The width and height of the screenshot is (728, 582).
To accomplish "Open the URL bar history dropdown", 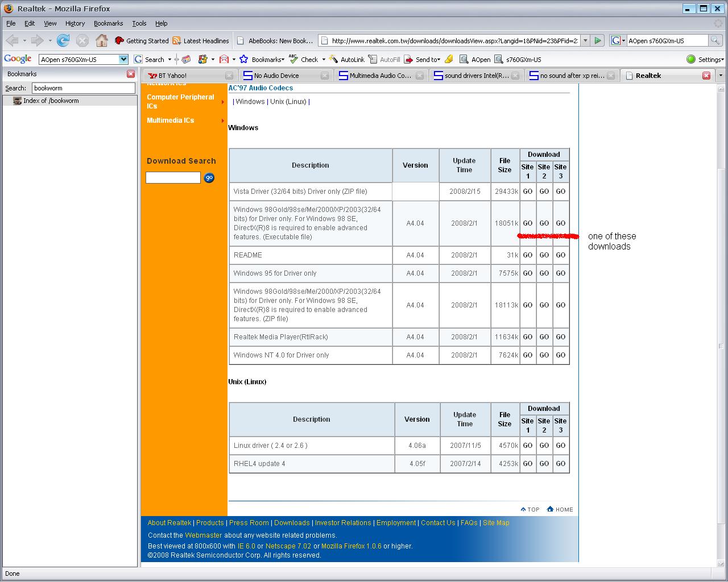I will (x=585, y=40).
